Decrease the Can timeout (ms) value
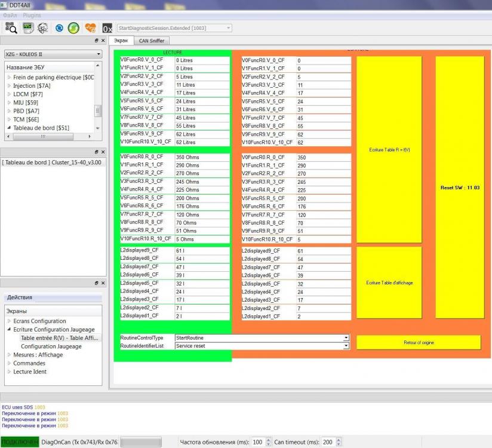 coord(338,444)
